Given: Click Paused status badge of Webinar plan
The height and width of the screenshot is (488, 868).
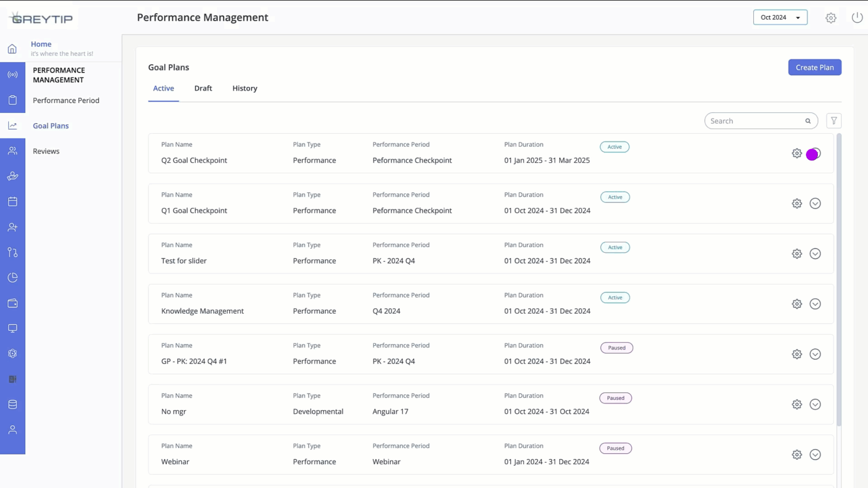Looking at the screenshot, I should pos(616,448).
